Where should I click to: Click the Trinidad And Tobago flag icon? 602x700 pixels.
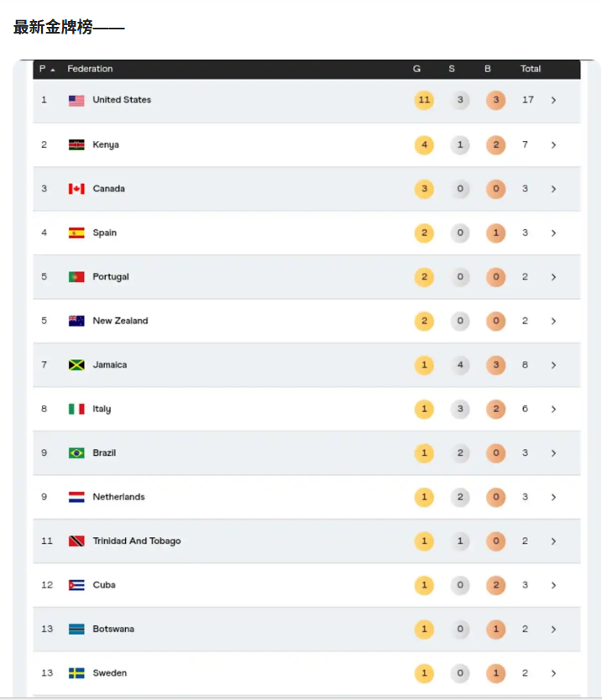coord(76,541)
